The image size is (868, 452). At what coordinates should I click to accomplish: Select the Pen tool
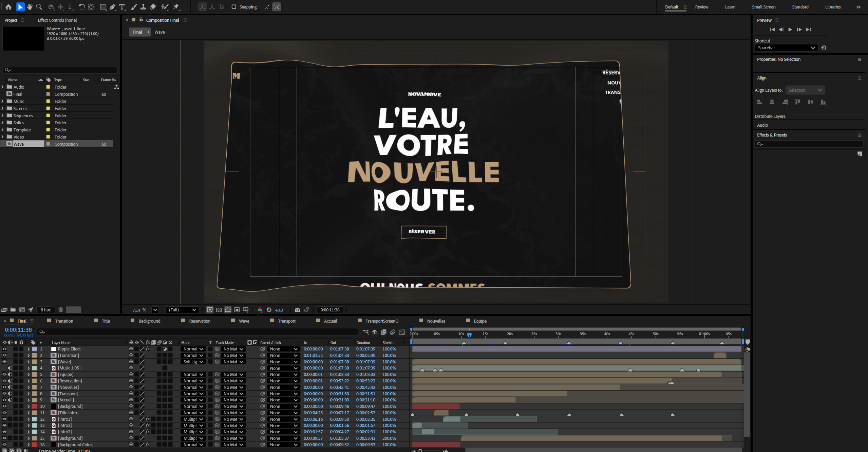113,7
